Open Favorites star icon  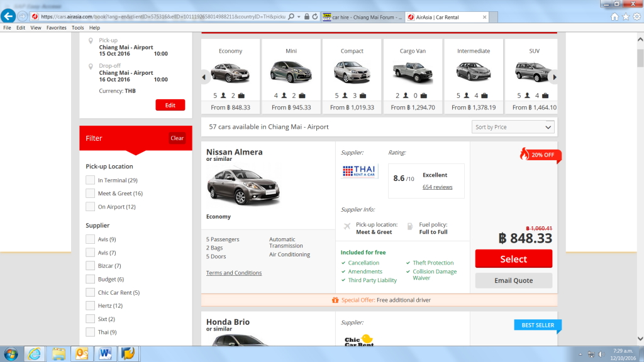626,17
